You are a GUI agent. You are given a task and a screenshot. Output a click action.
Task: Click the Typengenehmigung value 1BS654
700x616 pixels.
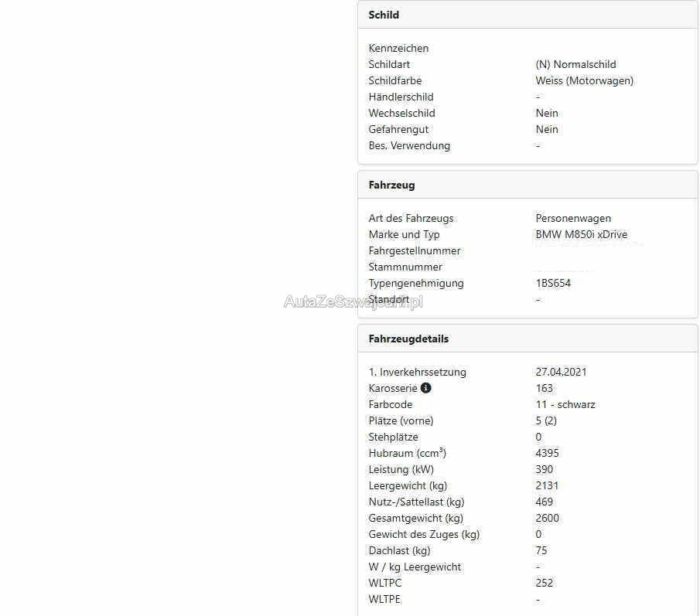pos(553,283)
